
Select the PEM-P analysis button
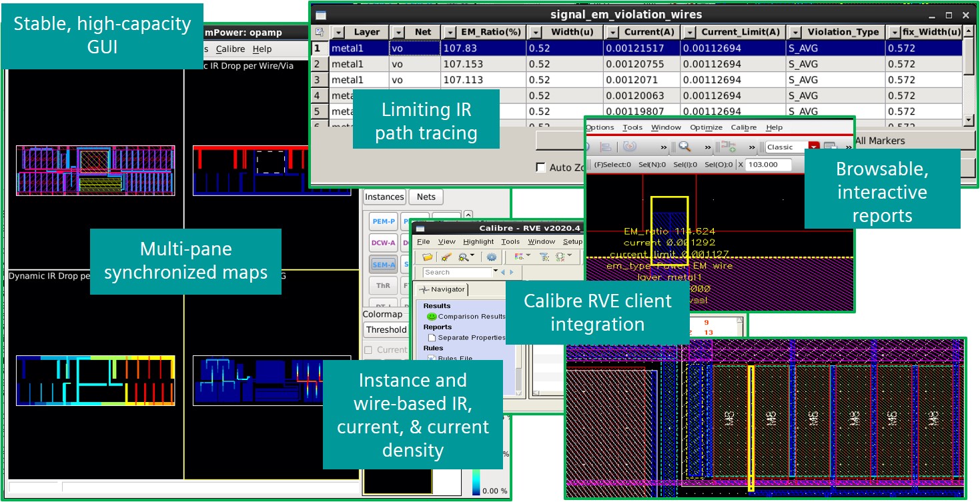point(384,221)
